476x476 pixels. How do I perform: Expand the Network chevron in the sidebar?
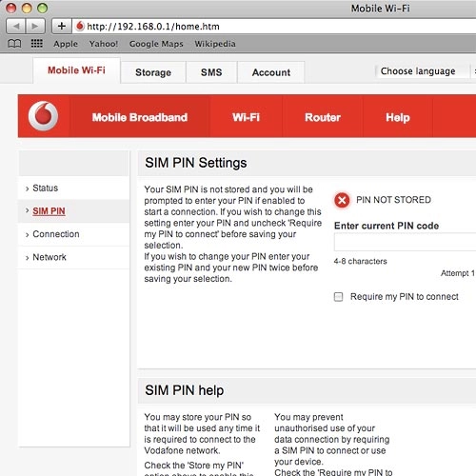coord(27,258)
